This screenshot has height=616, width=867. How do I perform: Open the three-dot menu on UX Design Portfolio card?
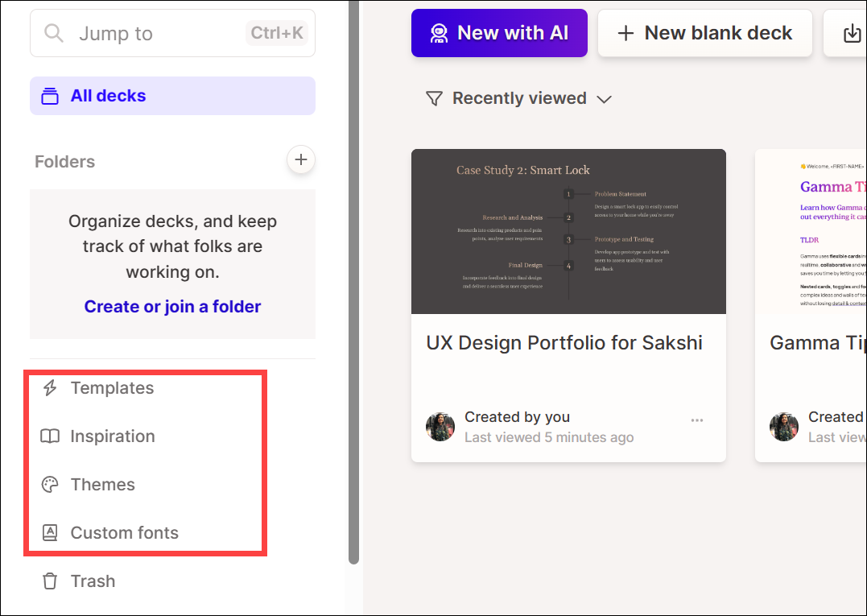coord(697,420)
